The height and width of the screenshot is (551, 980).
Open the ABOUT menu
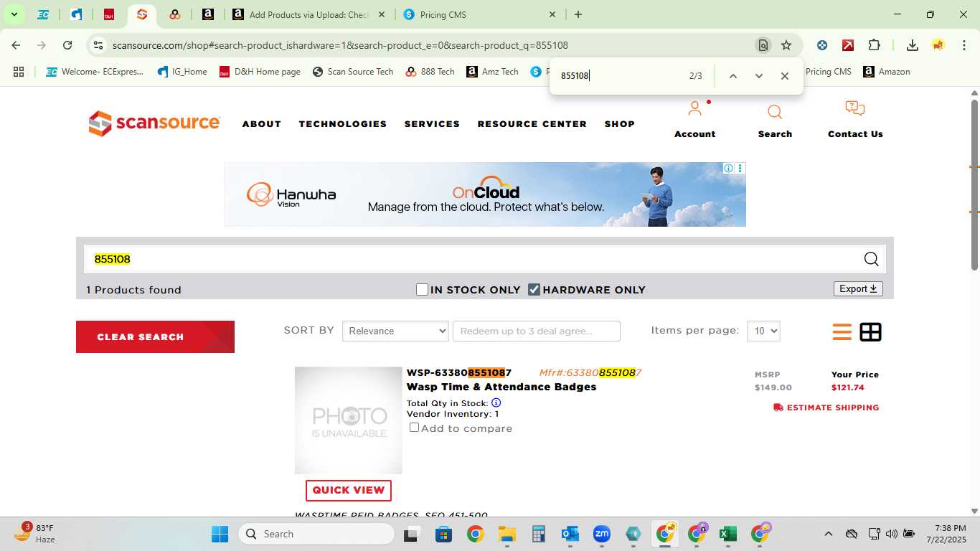262,124
